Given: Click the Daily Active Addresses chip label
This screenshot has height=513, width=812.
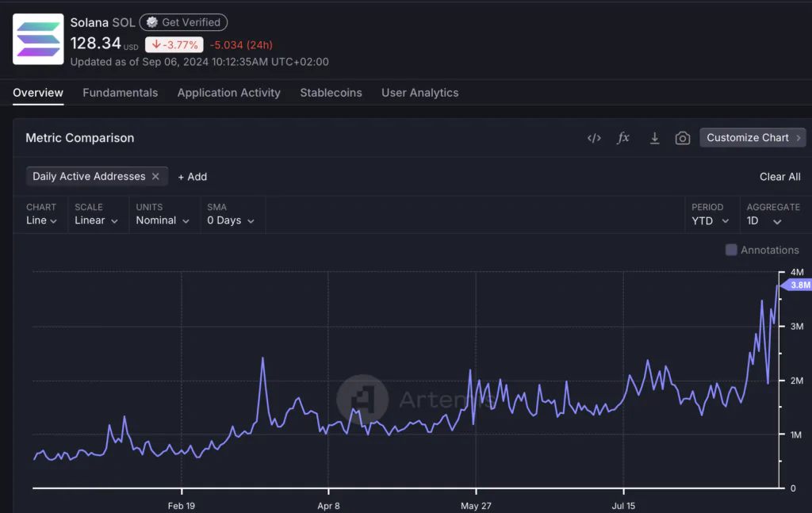Looking at the screenshot, I should pyautogui.click(x=89, y=177).
